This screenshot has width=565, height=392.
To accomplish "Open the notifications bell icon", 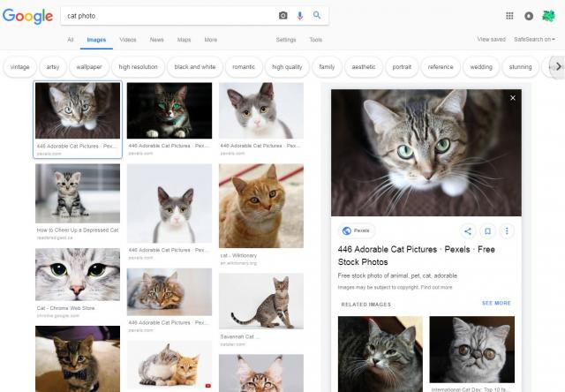I will pos(529,15).
